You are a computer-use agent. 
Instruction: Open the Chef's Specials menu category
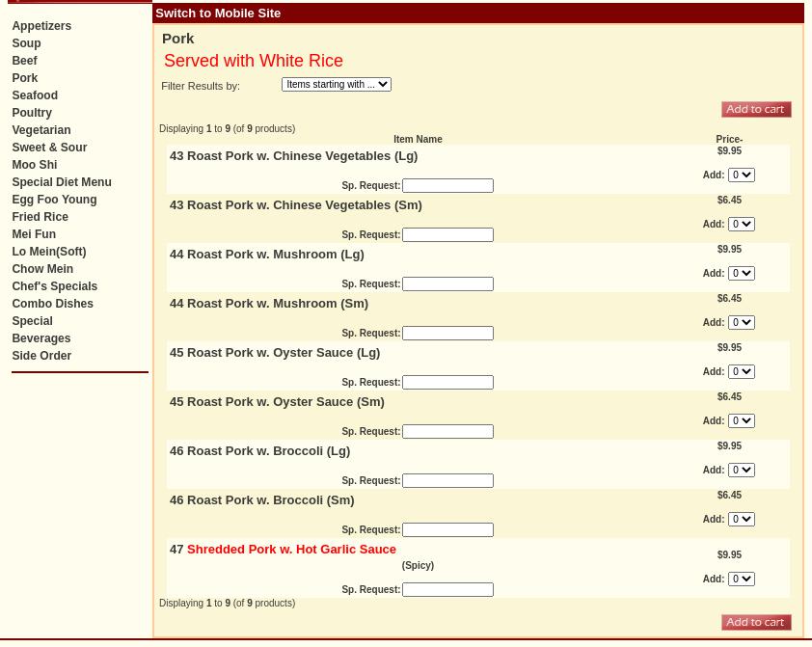pos(54,287)
